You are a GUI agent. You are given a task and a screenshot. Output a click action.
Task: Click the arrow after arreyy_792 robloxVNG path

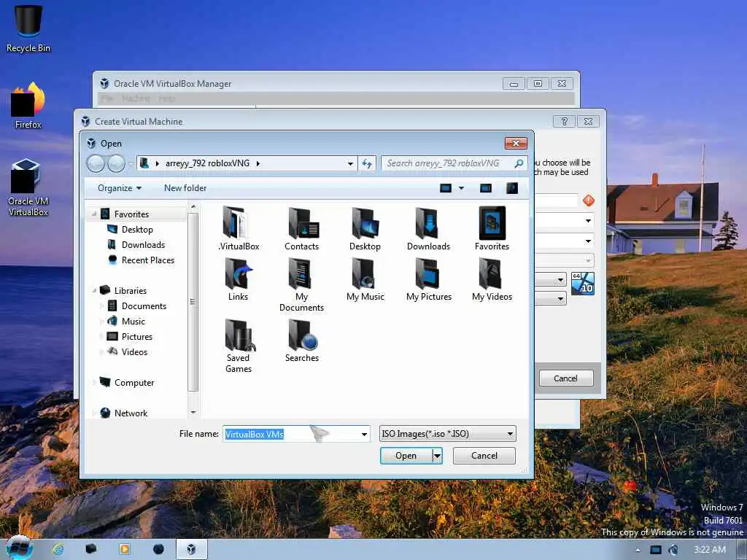click(258, 163)
